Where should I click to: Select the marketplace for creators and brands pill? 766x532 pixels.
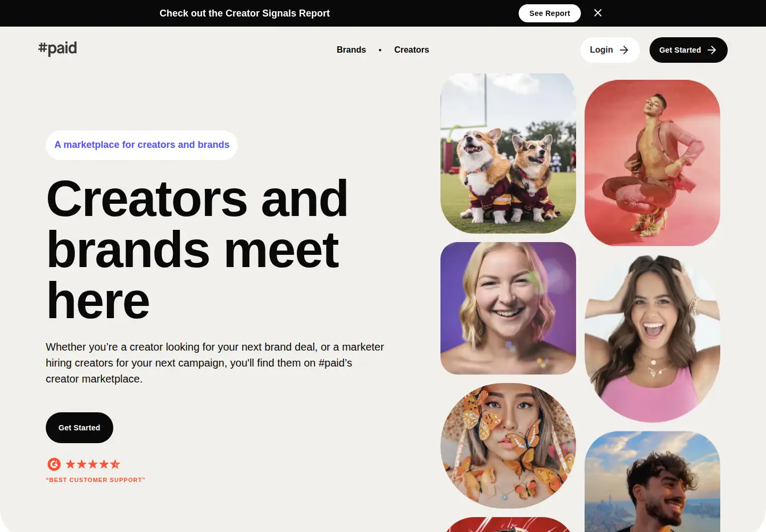click(x=141, y=145)
